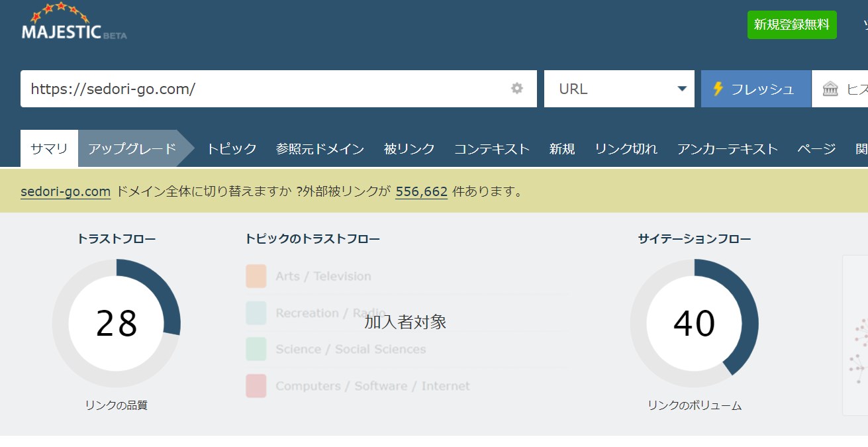Open the アップグレード tab

pyautogui.click(x=132, y=148)
